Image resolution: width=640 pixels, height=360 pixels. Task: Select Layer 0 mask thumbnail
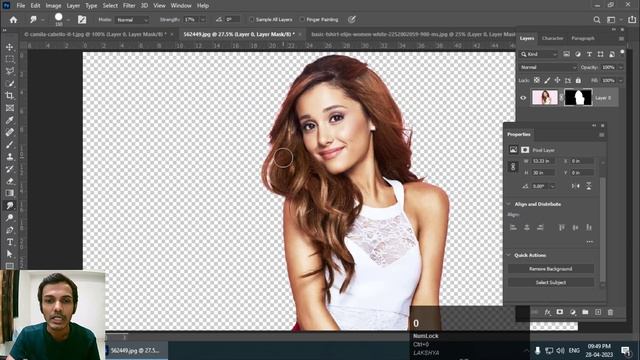[x=578, y=98]
